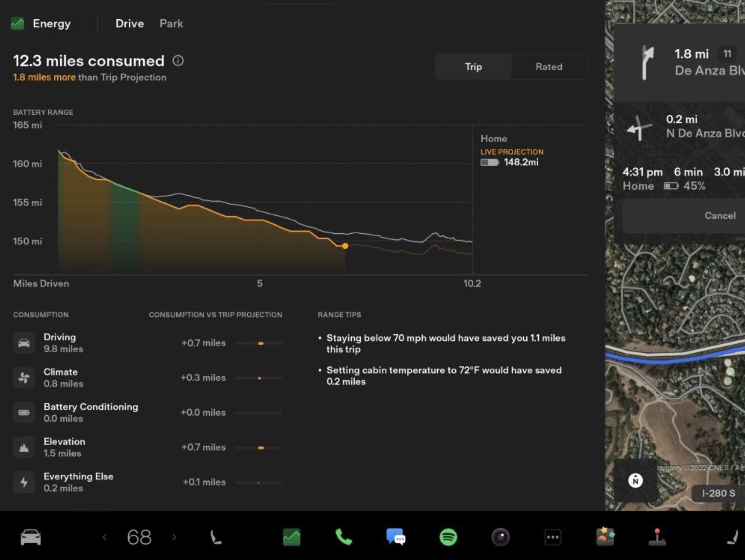The width and height of the screenshot is (745, 560).
Task: Open the Energy app in dock
Action: tap(292, 537)
